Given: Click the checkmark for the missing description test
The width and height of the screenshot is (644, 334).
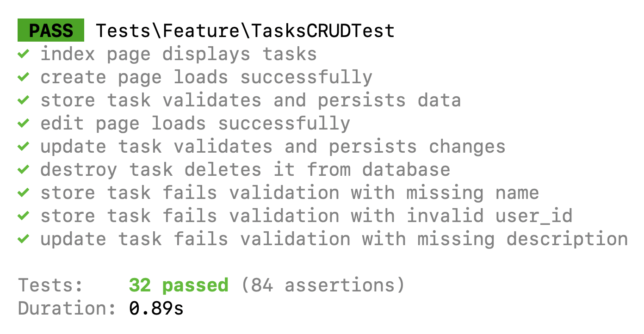Looking at the screenshot, I should [x=24, y=239].
